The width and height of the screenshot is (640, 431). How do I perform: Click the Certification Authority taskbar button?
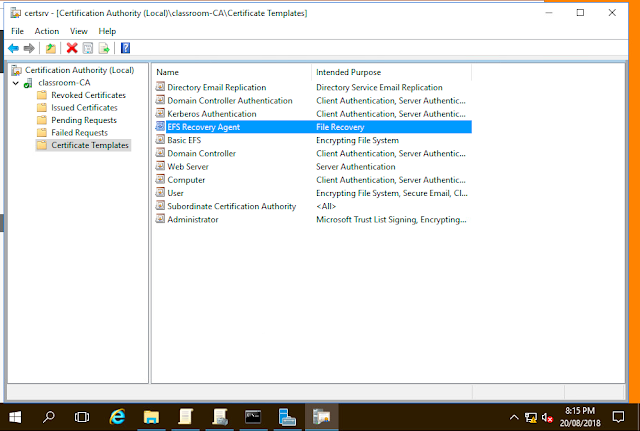tap(321, 417)
